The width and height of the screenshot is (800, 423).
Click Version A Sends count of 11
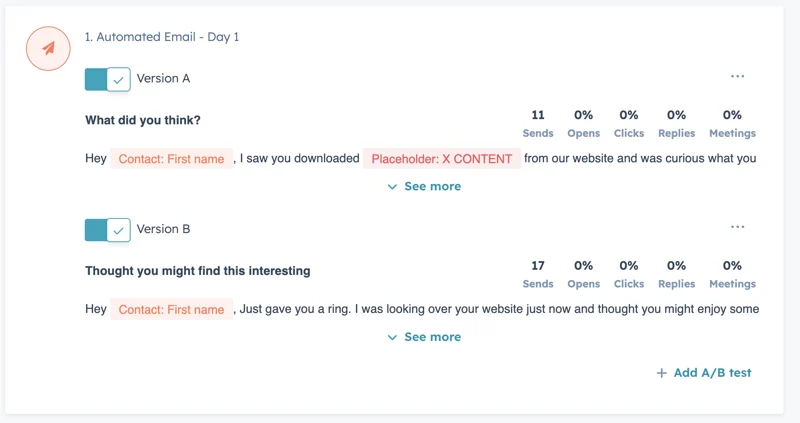pyautogui.click(x=538, y=115)
